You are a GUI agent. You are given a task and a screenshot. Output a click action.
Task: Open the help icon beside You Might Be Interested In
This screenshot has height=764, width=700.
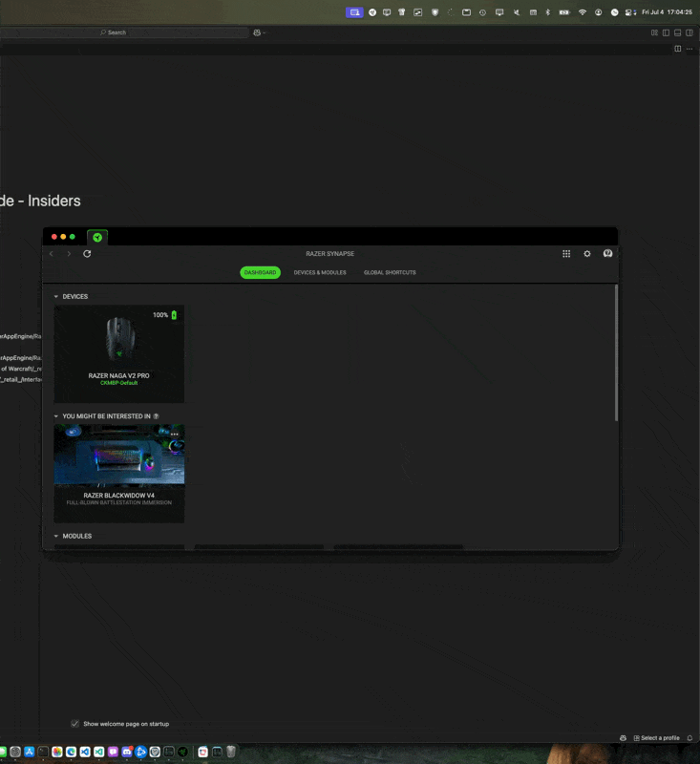click(156, 416)
